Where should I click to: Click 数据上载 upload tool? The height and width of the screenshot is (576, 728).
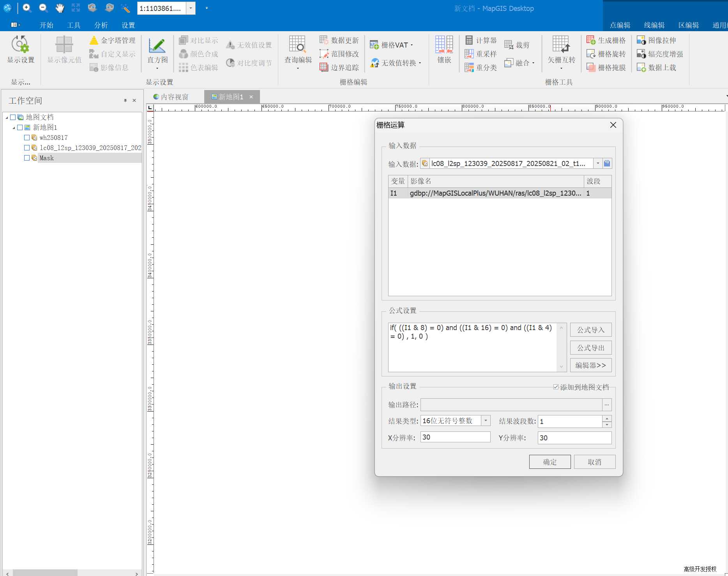657,68
